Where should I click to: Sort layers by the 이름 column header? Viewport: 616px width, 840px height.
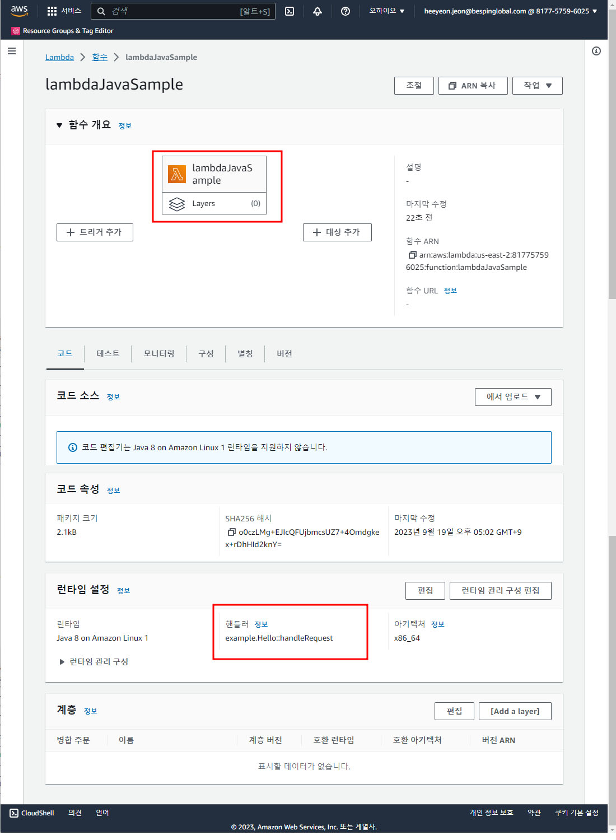coord(127,740)
